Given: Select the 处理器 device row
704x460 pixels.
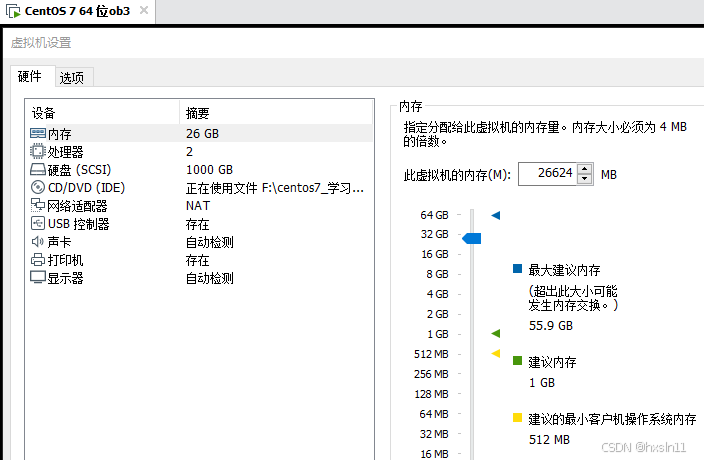Looking at the screenshot, I should coord(199,152).
